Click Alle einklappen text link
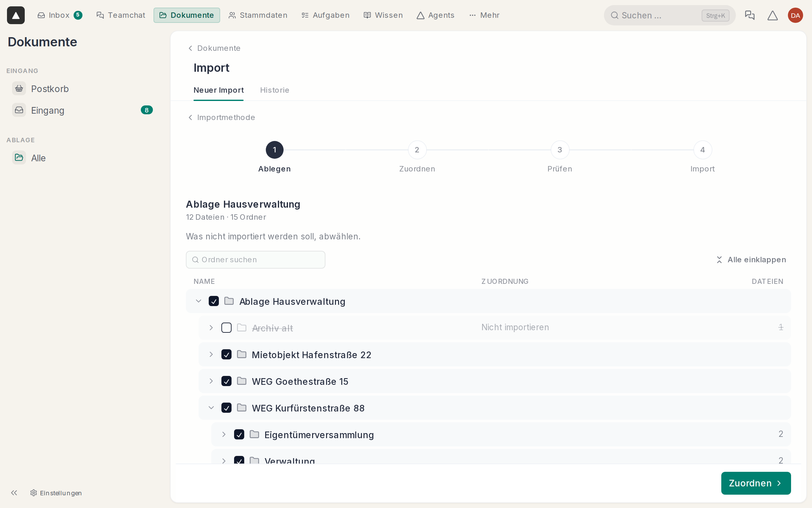The image size is (812, 508). 756,260
